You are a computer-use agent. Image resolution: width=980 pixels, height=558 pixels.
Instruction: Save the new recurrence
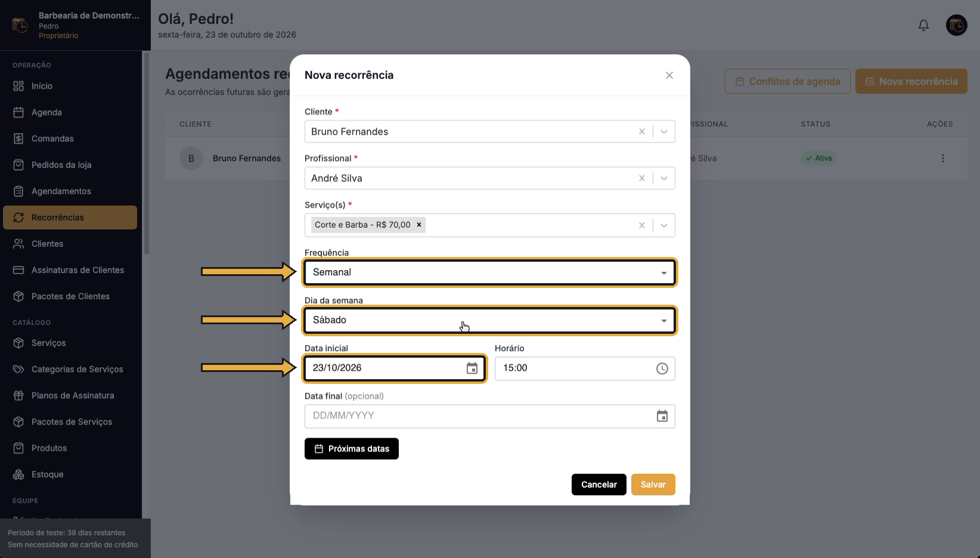coord(653,485)
